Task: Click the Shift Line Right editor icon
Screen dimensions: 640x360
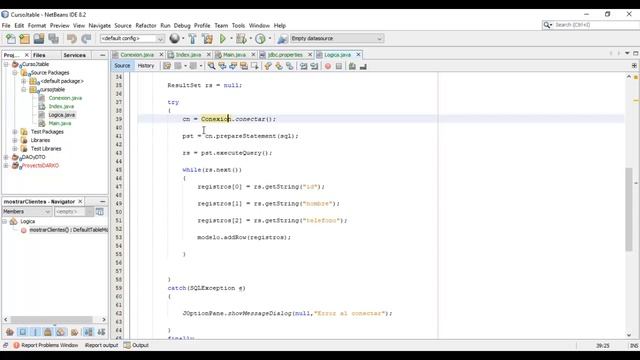Action: pos(314,66)
